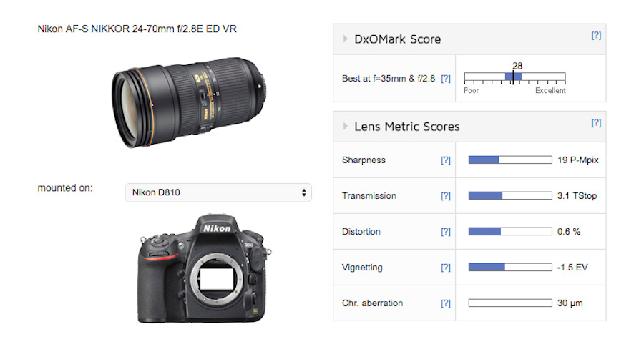Click the Nikon AF-S NIKKOR 24-70mm lens title
The width and height of the screenshot is (644, 357).
[137, 30]
